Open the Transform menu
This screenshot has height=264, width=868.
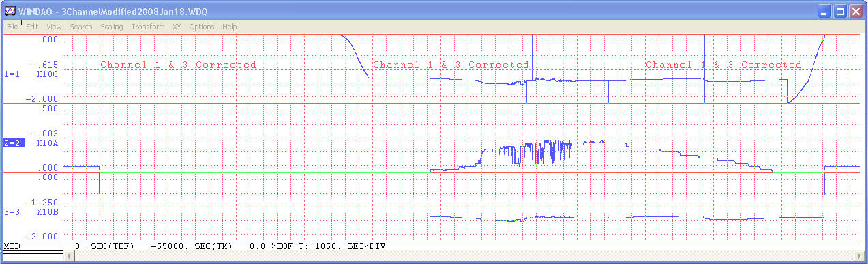click(148, 27)
